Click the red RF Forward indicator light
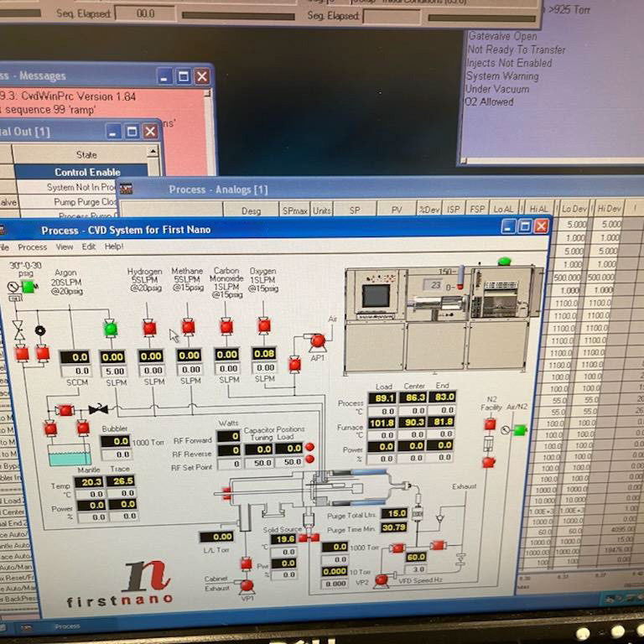Viewport: 644px width, 644px height. (310, 447)
